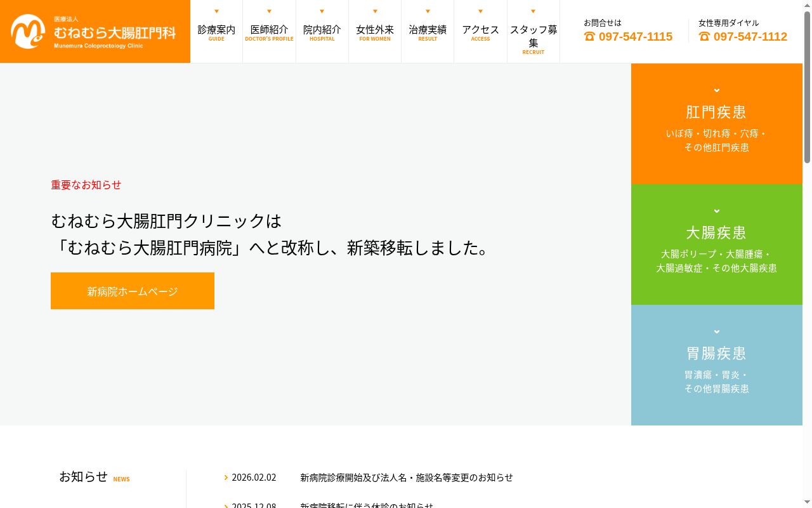
Task: Open the green 大腸疾患 panel
Action: tap(717, 244)
